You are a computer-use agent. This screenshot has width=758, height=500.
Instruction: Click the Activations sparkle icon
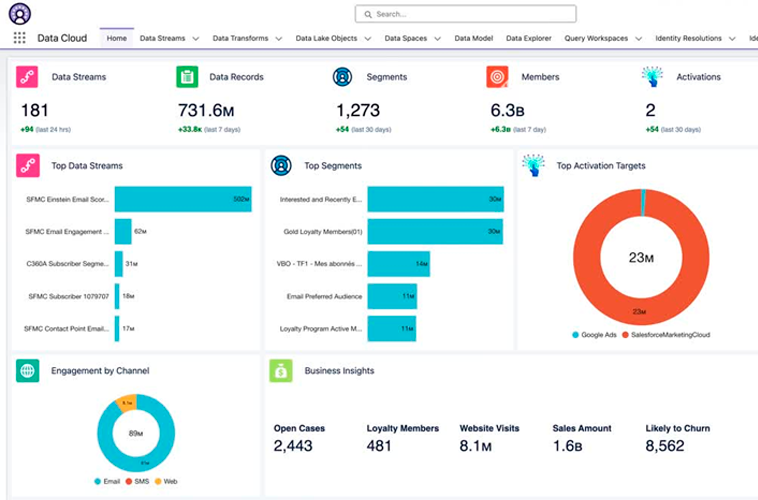[652, 77]
